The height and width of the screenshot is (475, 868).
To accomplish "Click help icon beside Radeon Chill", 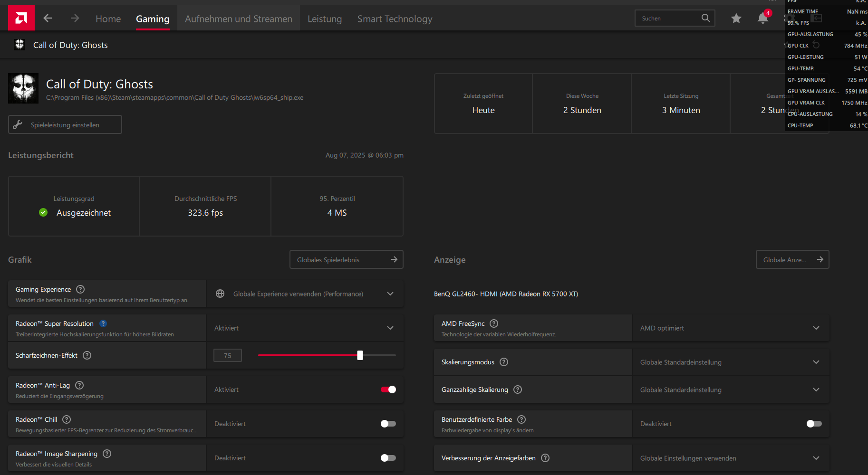I will click(67, 419).
